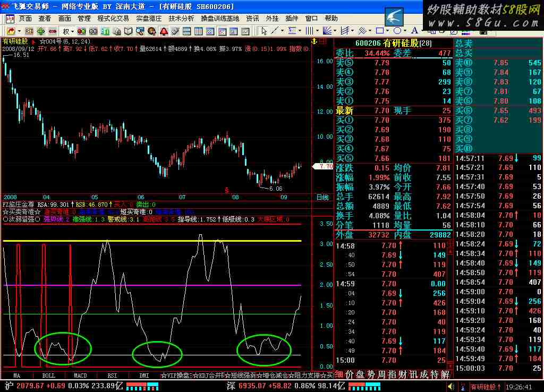Click the red alarm bell icon
This screenshot has height=392, width=544.
pyautogui.click(x=164, y=31)
